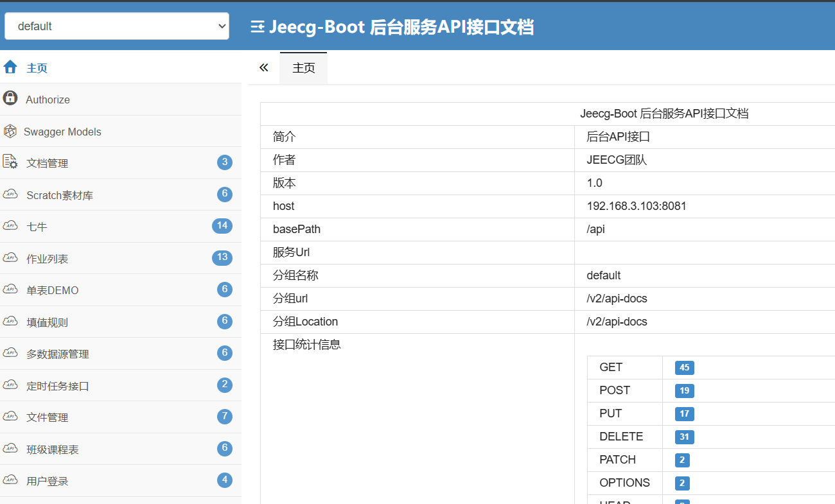Viewport: 835px width, 504px height.
Task: Toggle sidebar with header menu-fold icon
Action: (x=257, y=27)
